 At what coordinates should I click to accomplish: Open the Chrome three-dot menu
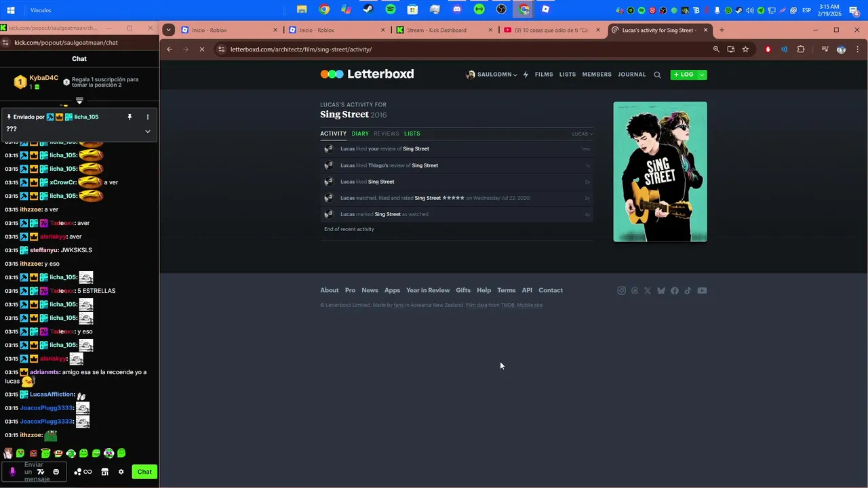[x=858, y=49]
